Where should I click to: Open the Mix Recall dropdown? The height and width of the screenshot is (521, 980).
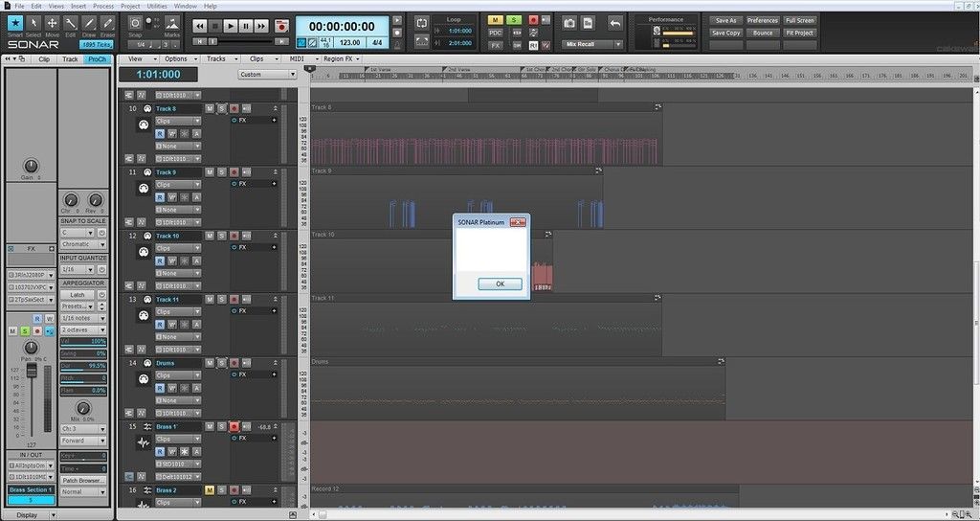593,44
